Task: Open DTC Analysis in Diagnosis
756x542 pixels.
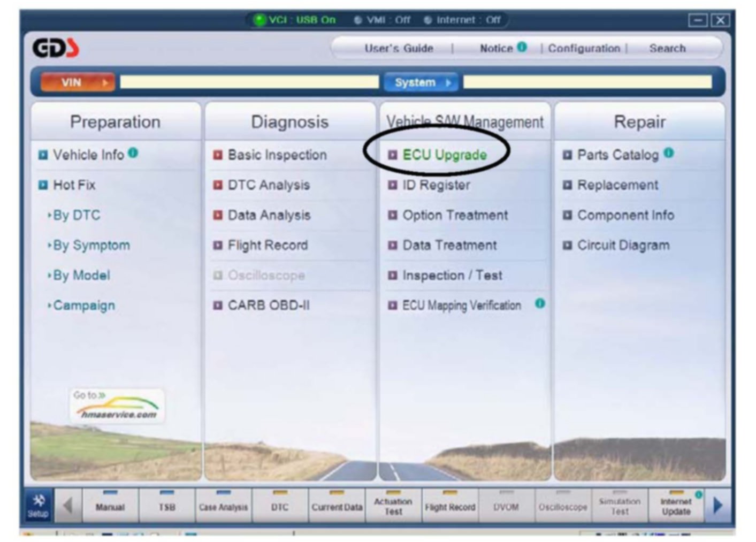Action: 269,185
